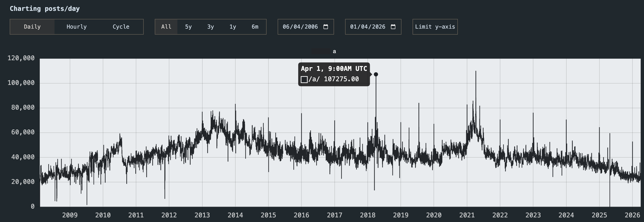Viewport: 644px width, 222px height.
Task: Click the 2021 peak spike in the chart
Action: point(476,71)
